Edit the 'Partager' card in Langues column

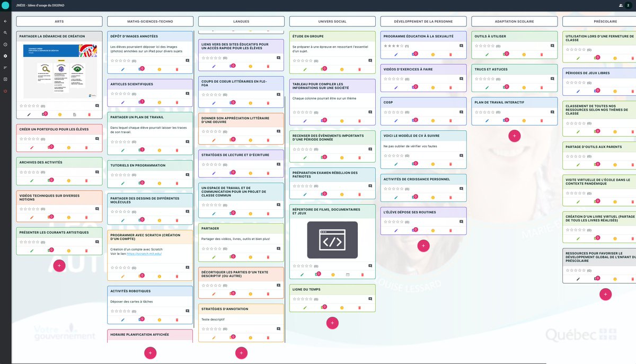[214, 257]
